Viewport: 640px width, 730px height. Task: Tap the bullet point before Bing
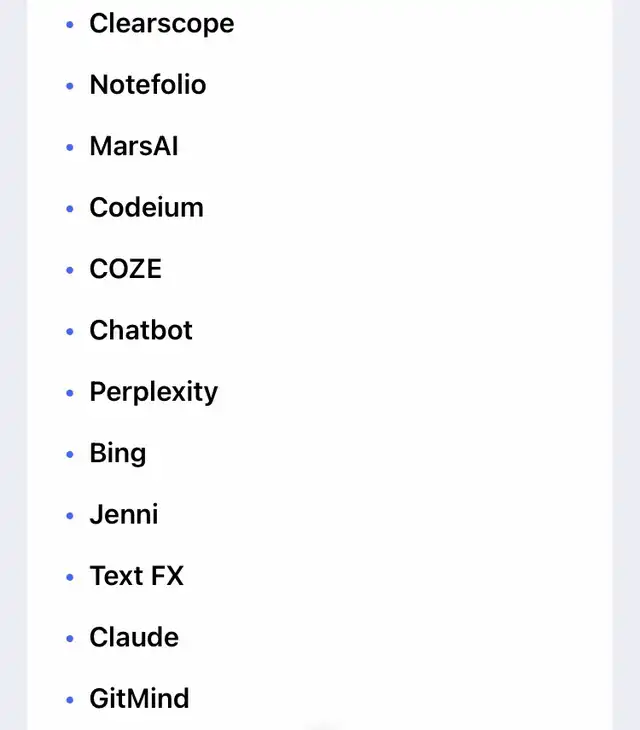coord(70,455)
